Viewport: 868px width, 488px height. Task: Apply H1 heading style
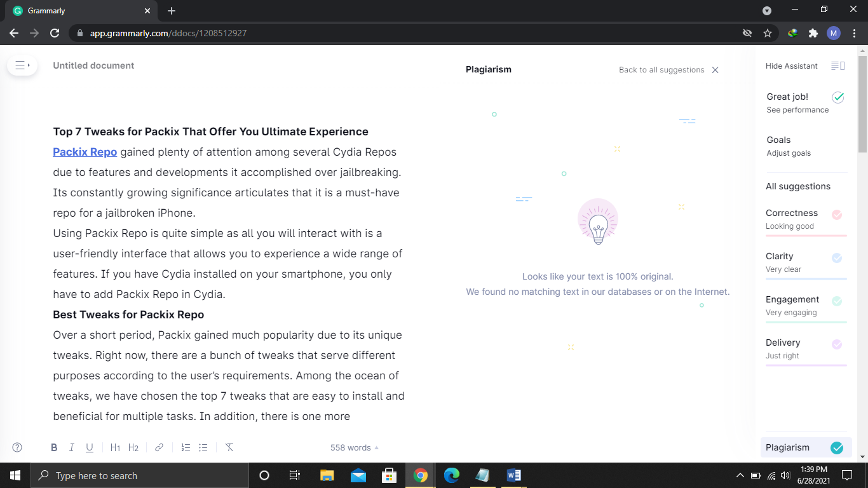point(115,447)
